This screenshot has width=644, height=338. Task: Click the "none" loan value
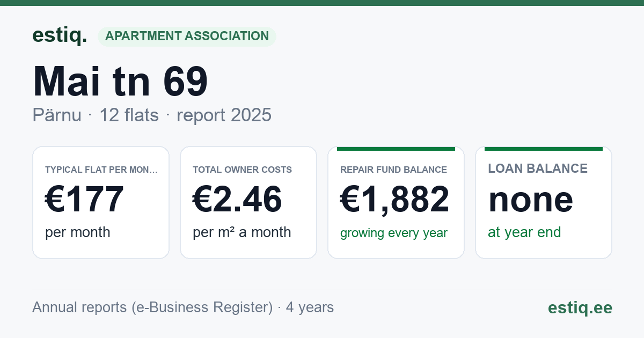(x=531, y=199)
